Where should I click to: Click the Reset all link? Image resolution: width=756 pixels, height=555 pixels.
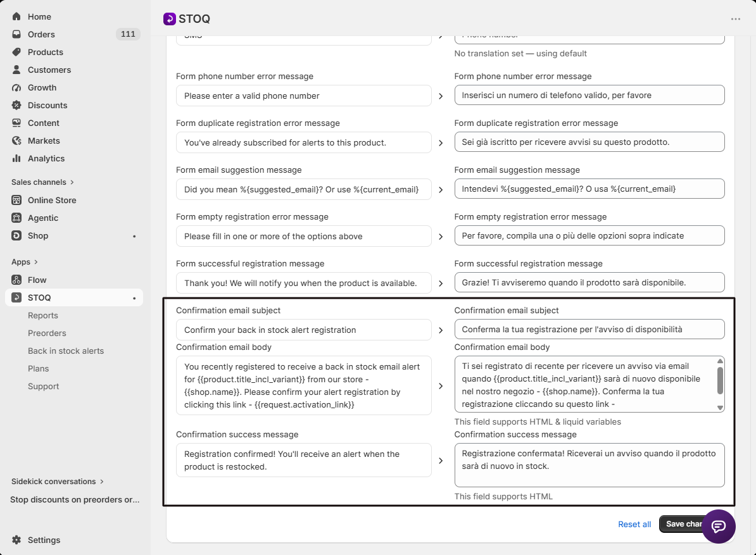click(x=634, y=524)
